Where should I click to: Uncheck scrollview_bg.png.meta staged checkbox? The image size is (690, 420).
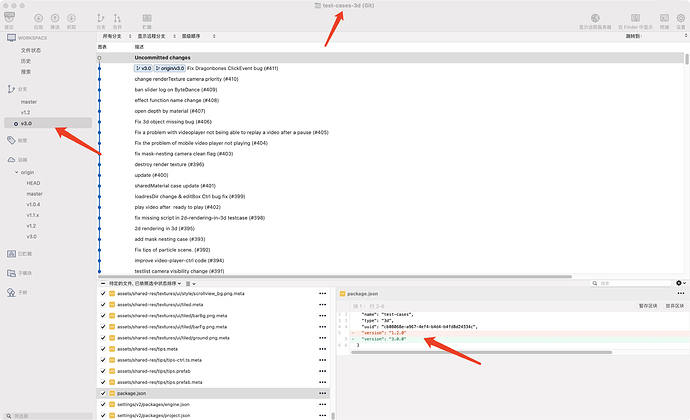tap(103, 294)
